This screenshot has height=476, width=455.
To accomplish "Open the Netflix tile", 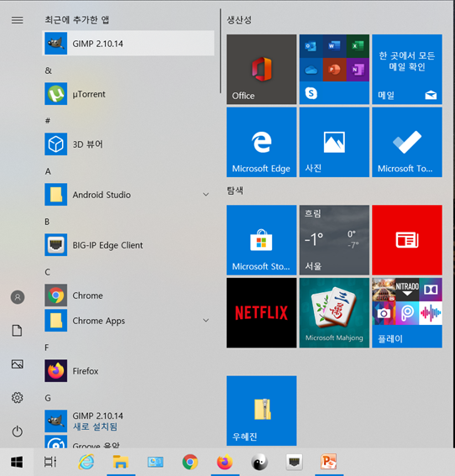I will point(261,312).
